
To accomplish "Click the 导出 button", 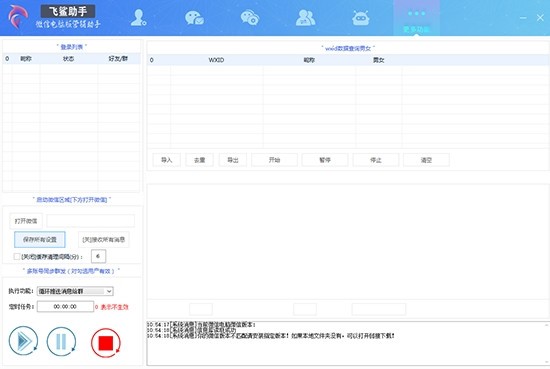I will 233,160.
